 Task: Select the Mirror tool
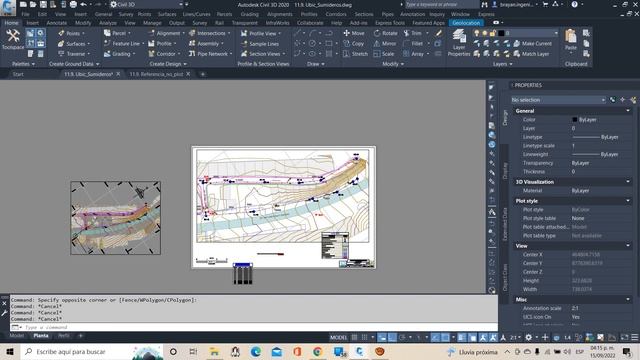[384, 43]
